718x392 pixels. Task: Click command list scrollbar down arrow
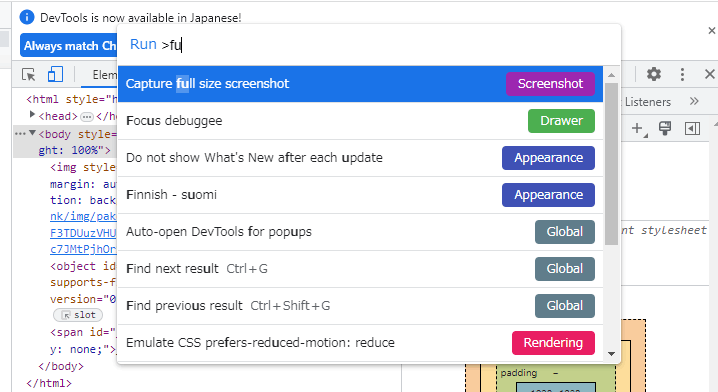tap(611, 354)
